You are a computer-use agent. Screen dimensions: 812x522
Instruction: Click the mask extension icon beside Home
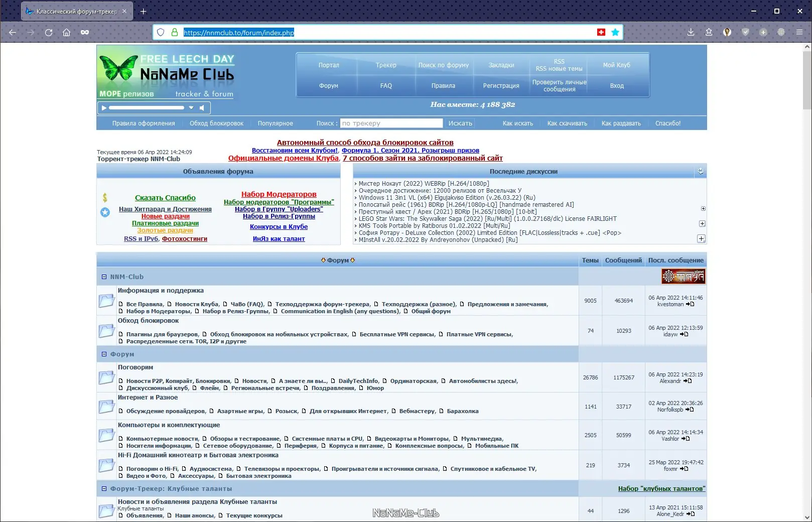tap(85, 32)
